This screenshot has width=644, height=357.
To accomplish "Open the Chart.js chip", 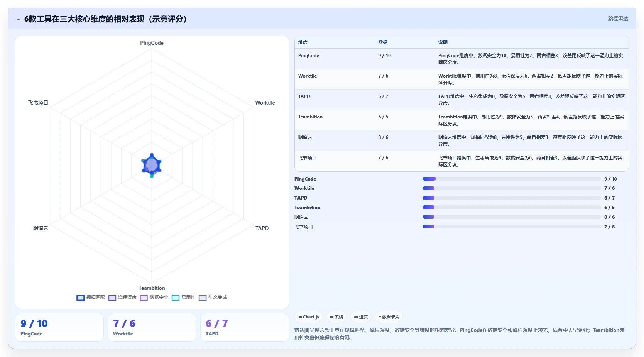I will 309,317.
